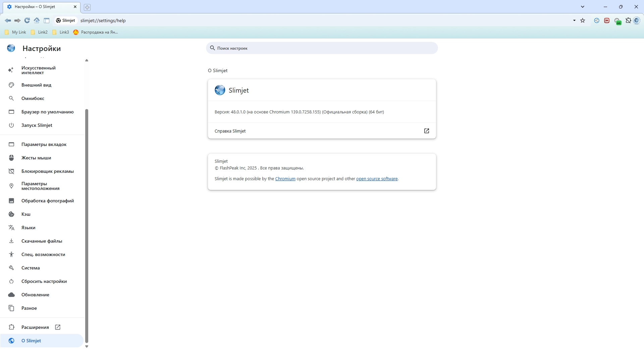Open 'Искусственный интеллект' settings section
The height and width of the screenshot is (349, 644).
[x=42, y=70]
